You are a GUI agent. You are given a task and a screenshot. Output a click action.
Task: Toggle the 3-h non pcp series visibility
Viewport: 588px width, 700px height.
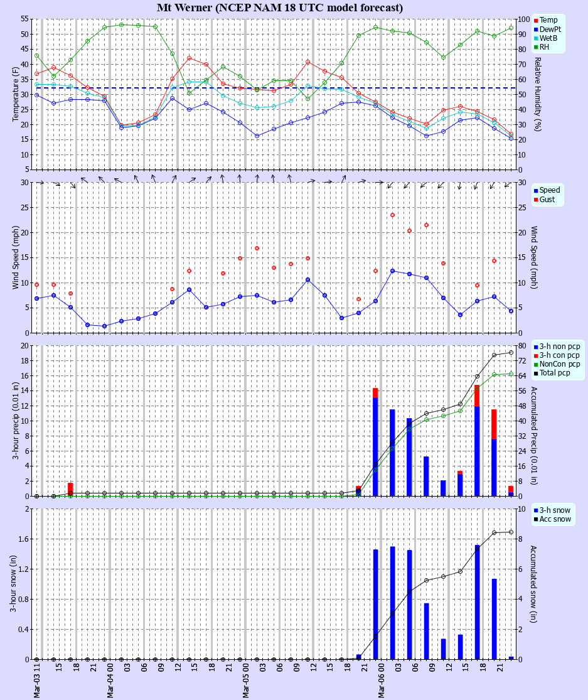coord(535,346)
